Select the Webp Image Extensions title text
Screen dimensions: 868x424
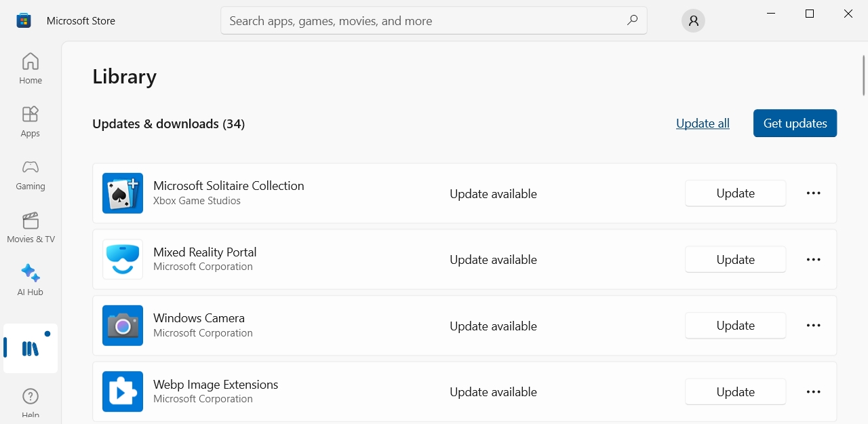click(216, 384)
